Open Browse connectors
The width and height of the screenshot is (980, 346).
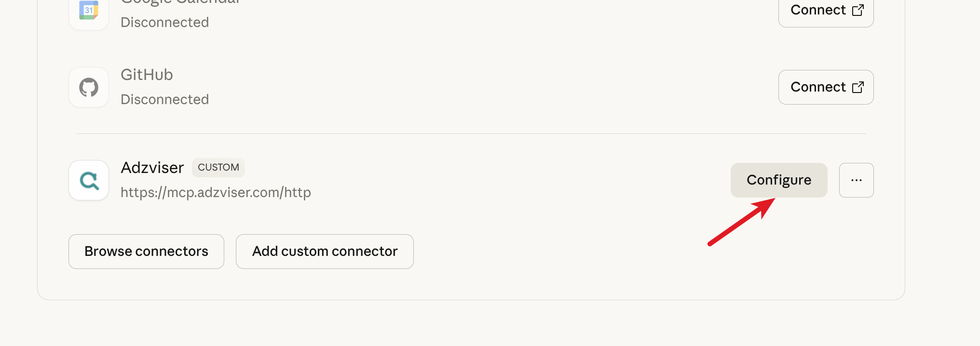coord(146,251)
